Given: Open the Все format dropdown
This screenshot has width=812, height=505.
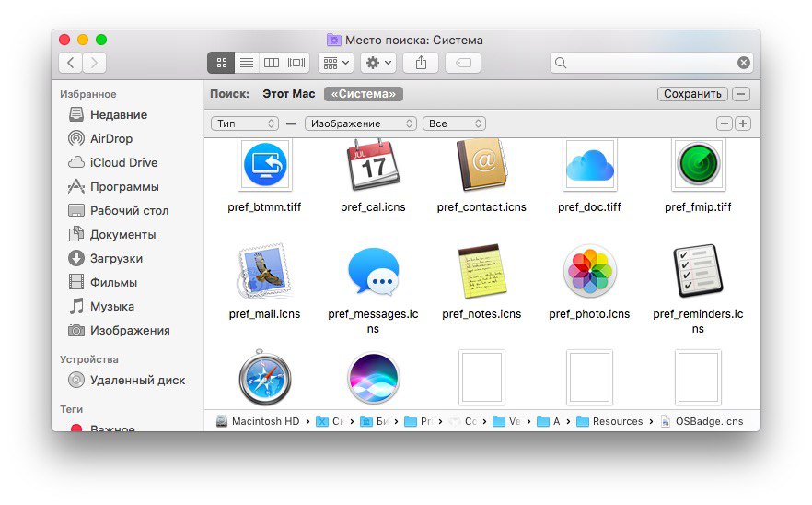Looking at the screenshot, I should click(x=454, y=123).
